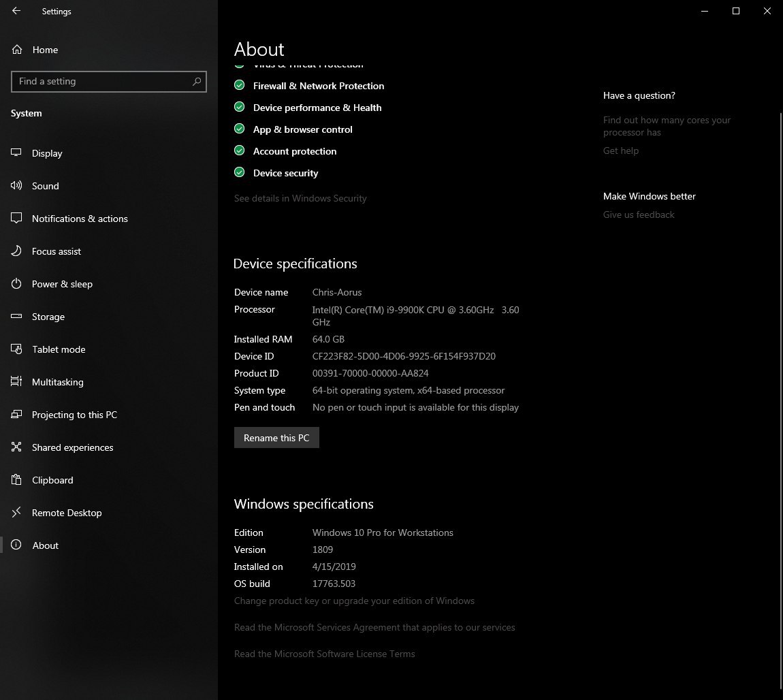Viewport: 783px width, 700px height.
Task: Go to Remote Desktop settings
Action: click(109, 513)
